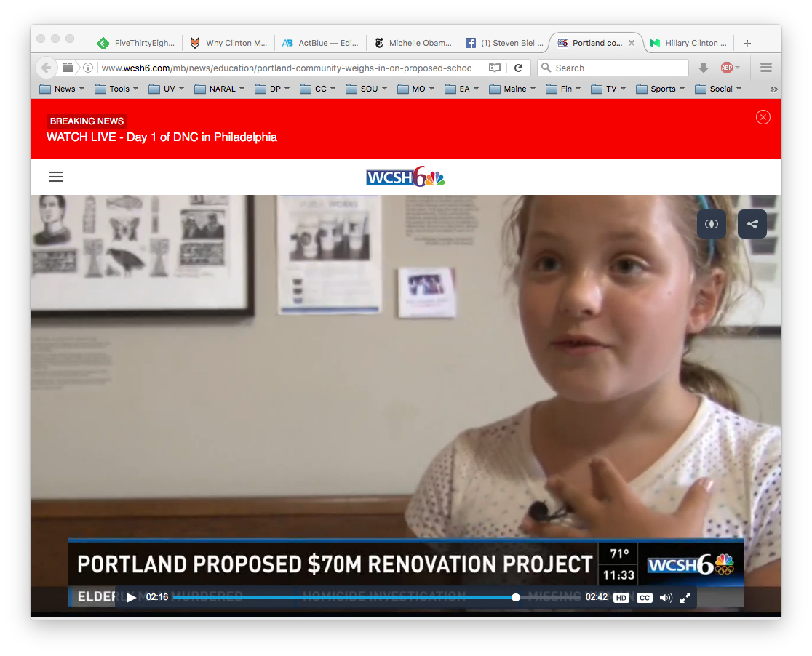Expand the TV bookmarks folder
Image resolution: width=812 pixels, height=656 pixels.
(x=608, y=89)
